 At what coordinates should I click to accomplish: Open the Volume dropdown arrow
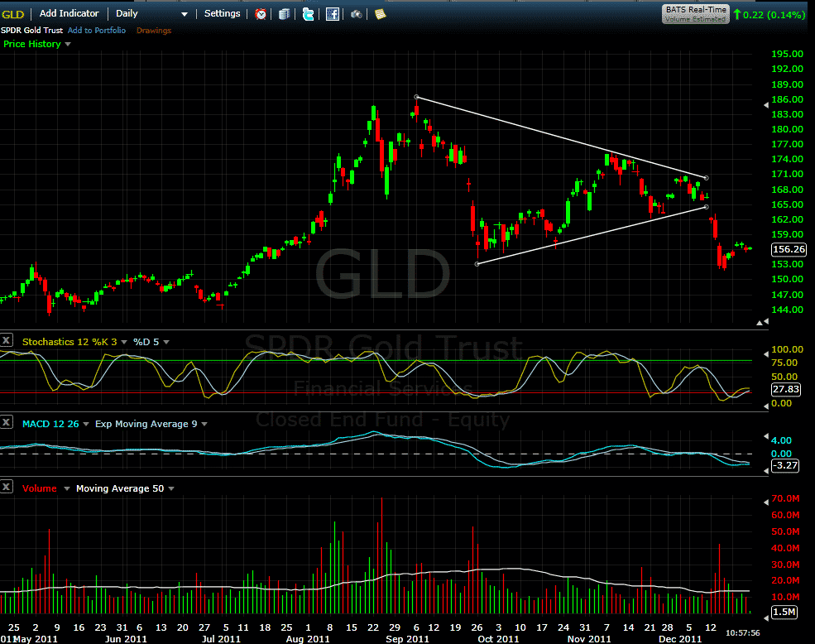coord(66,488)
